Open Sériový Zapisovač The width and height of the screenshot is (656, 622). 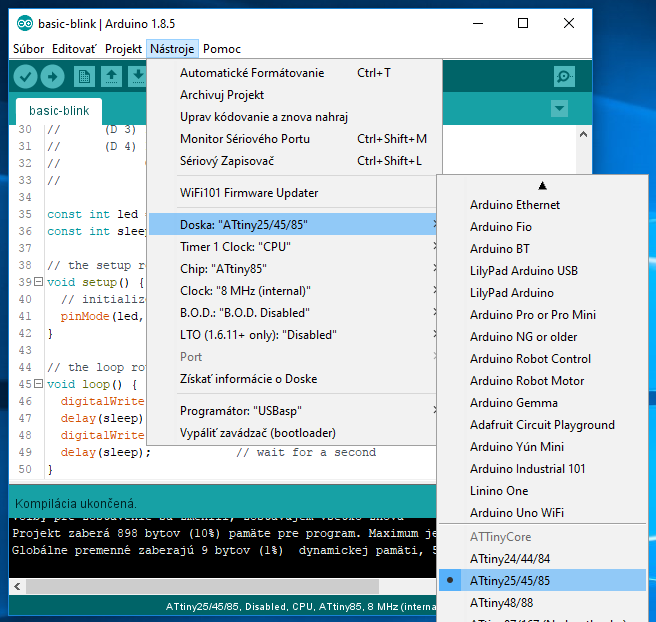point(293,161)
